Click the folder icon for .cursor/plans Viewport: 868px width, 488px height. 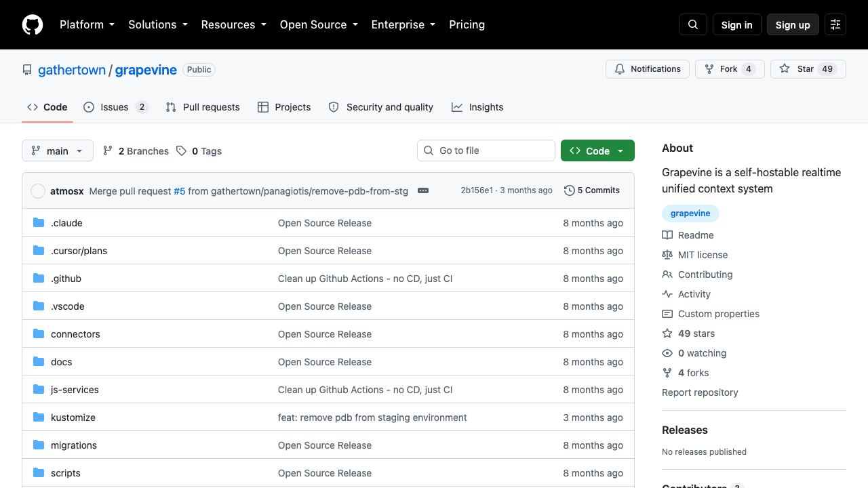pos(39,250)
